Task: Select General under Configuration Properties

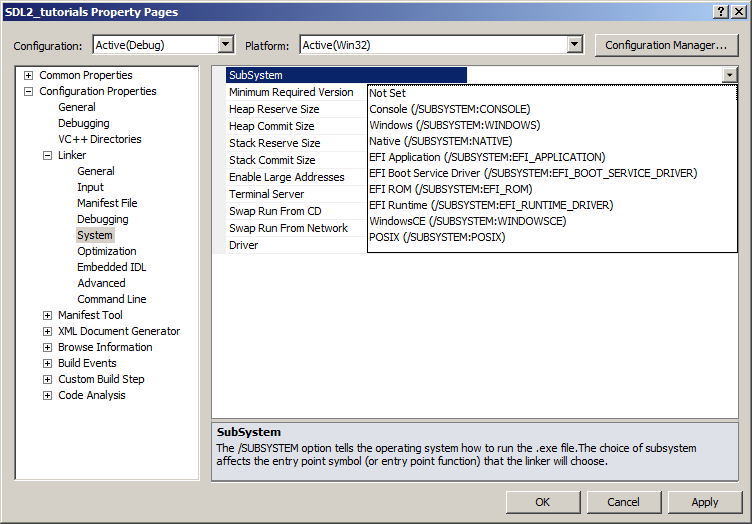Action: pyautogui.click(x=77, y=107)
